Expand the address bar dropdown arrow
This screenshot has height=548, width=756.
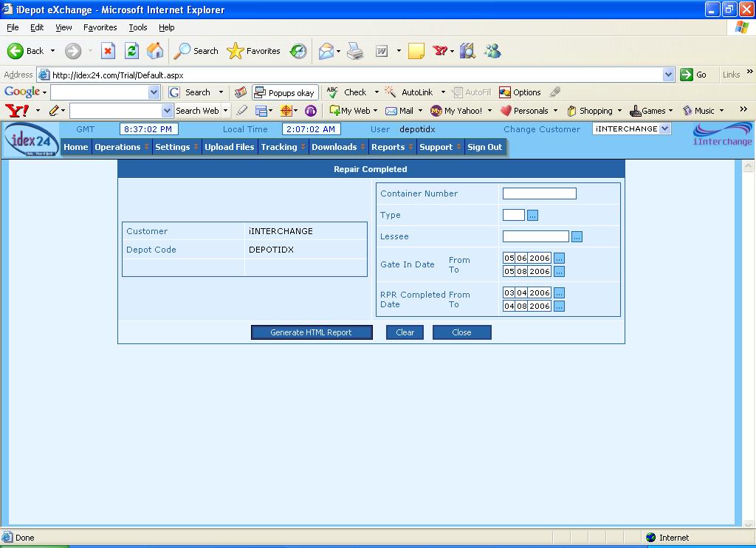[668, 75]
